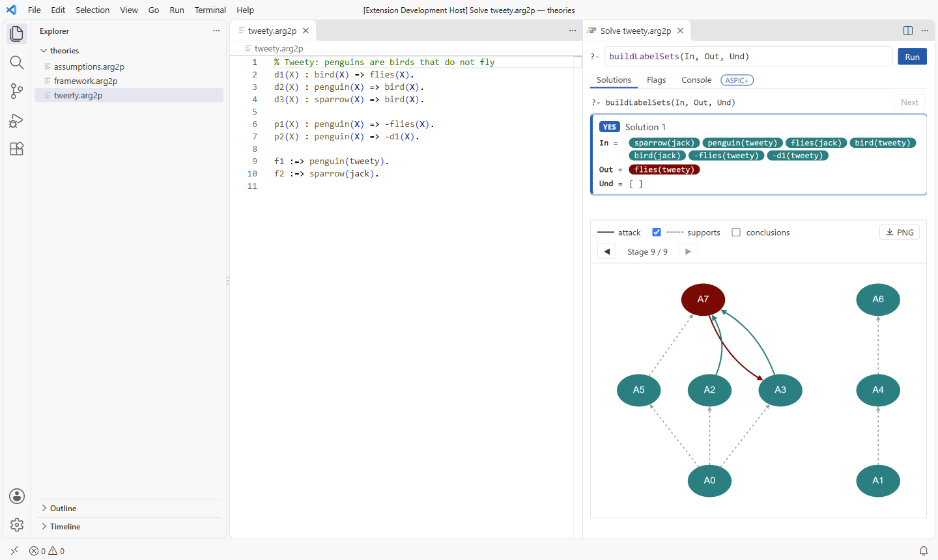Switch to the Console tab

696,80
